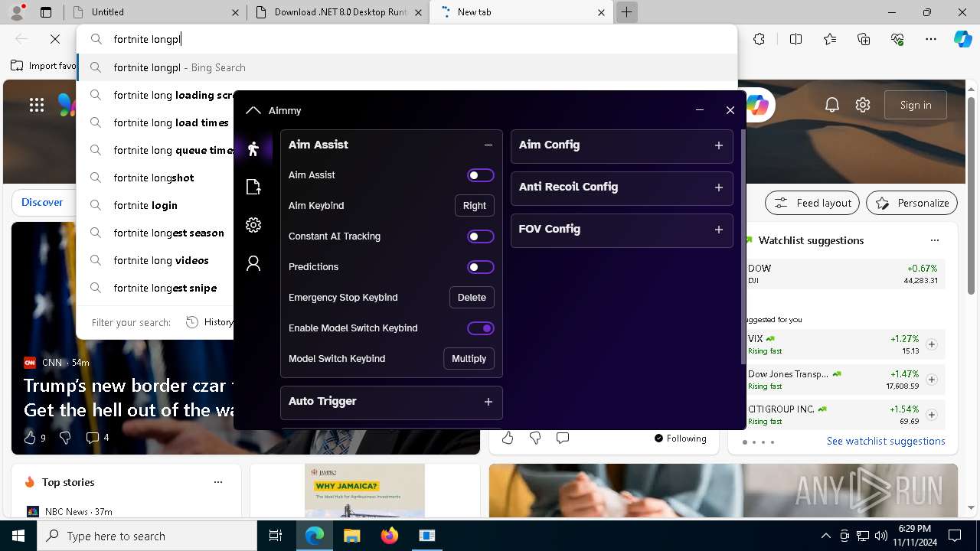The width and height of the screenshot is (980, 551).
Task: Open MSN notifications bell
Action: tap(832, 105)
